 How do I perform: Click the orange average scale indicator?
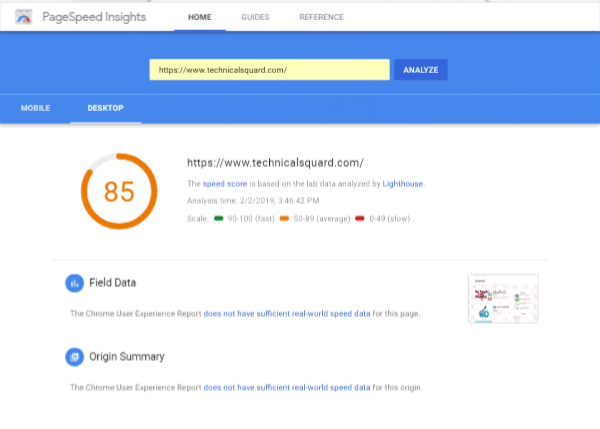click(x=284, y=219)
